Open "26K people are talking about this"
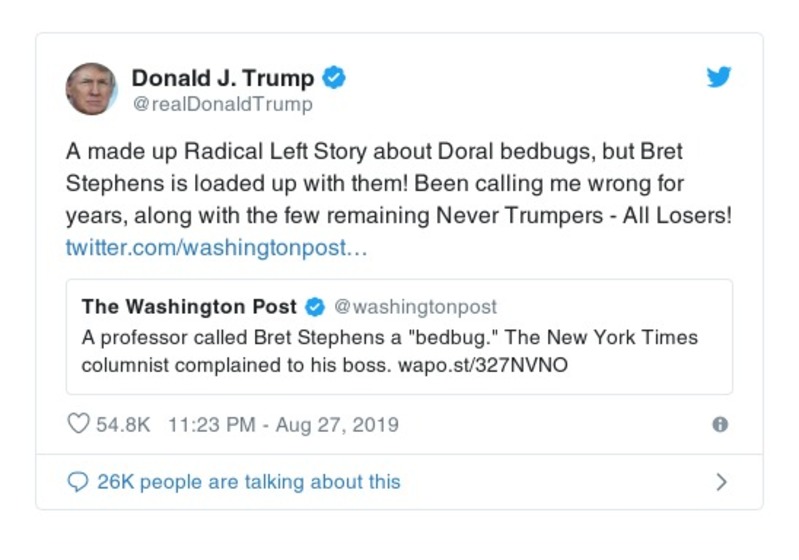The width and height of the screenshot is (799, 560). (248, 482)
